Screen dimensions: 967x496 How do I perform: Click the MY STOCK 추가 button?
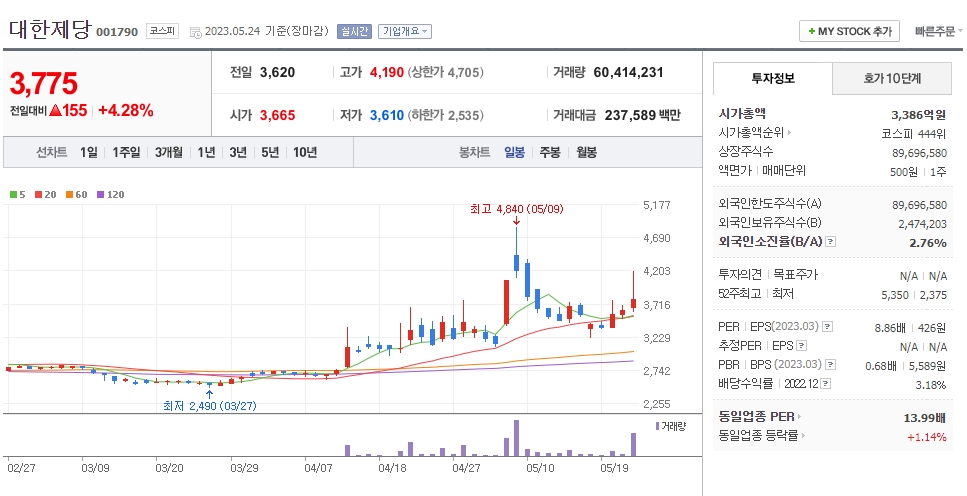[849, 31]
